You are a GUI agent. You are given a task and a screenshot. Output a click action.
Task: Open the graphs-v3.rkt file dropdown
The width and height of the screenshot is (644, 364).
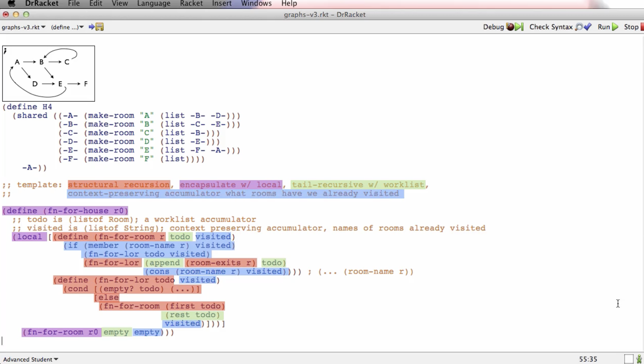24,27
